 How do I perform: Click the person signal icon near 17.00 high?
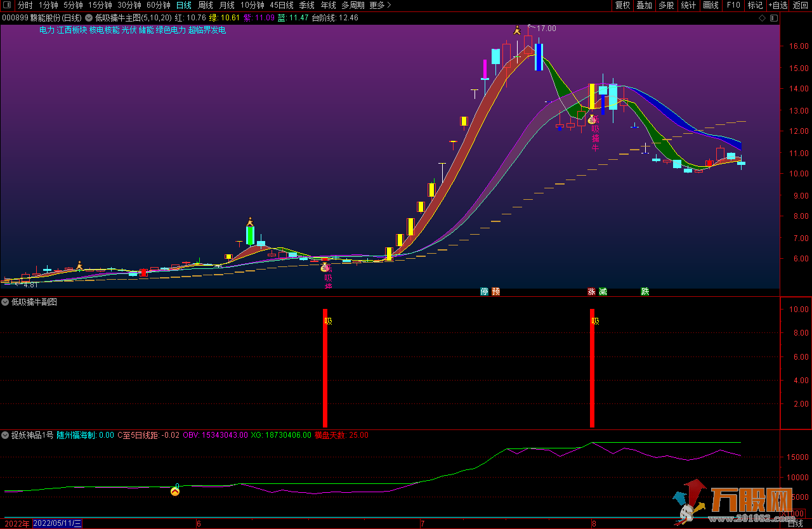pos(517,29)
